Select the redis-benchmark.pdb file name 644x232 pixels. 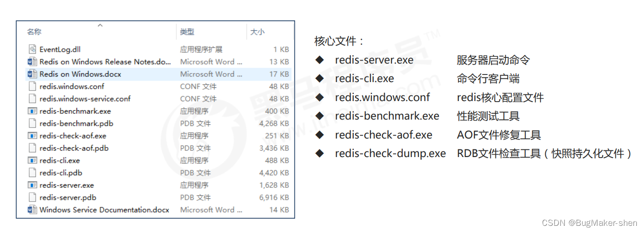76,123
